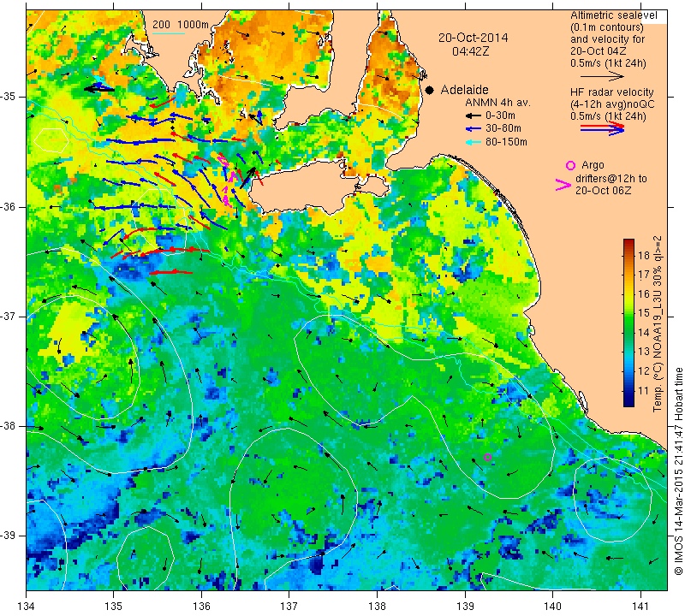
Task: Click the Adelaide label text
Action: 464,90
